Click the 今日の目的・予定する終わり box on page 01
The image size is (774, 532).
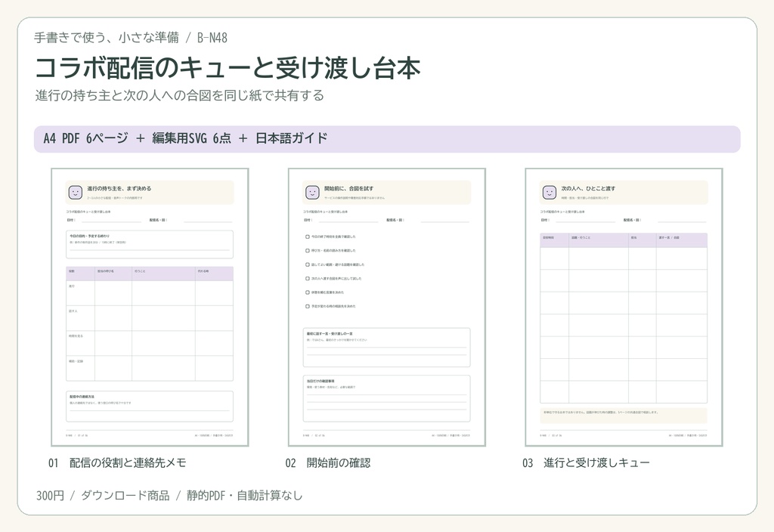150,244
